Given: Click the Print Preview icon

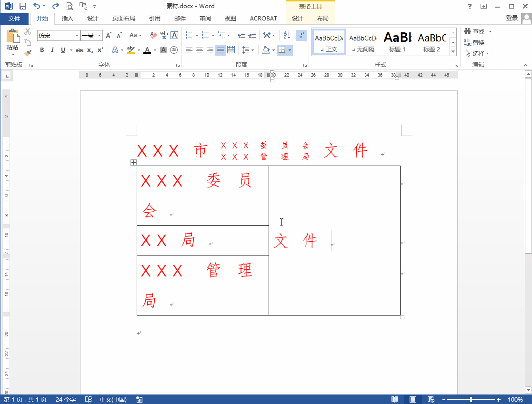Looking at the screenshot, I should 70,6.
